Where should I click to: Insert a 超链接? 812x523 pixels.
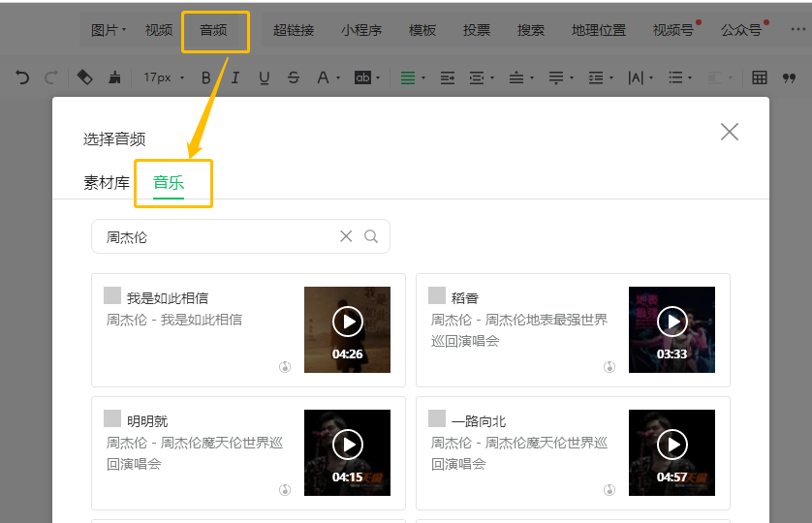[x=294, y=30]
